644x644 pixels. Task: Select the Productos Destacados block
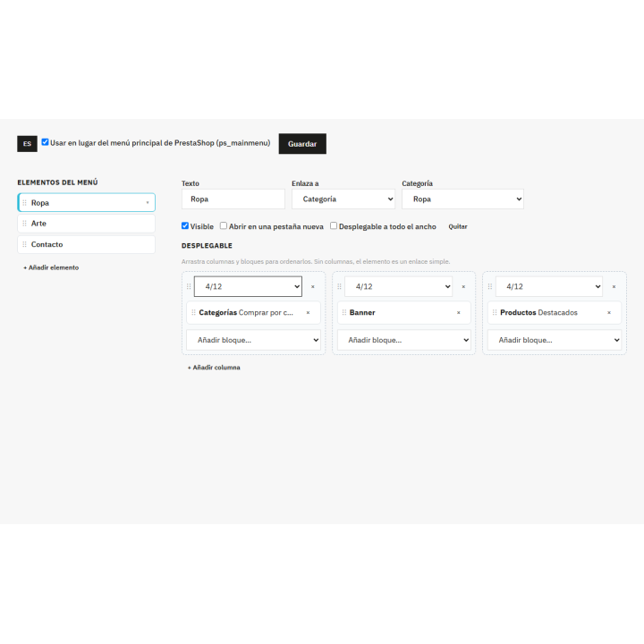point(555,312)
